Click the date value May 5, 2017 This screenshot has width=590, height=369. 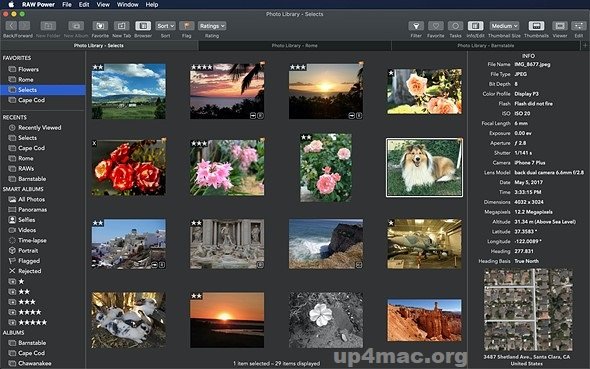528,182
